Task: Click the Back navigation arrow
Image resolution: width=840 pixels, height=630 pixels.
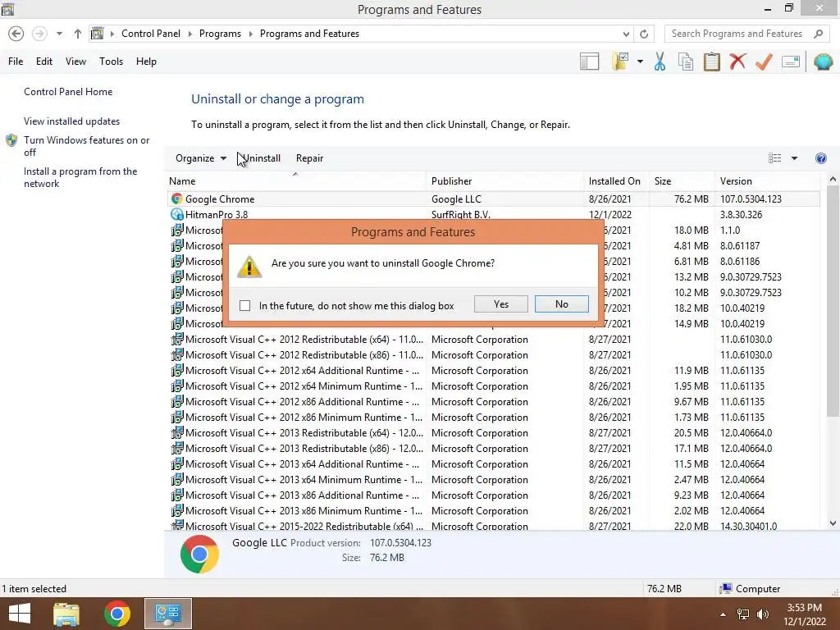Action: [x=16, y=34]
